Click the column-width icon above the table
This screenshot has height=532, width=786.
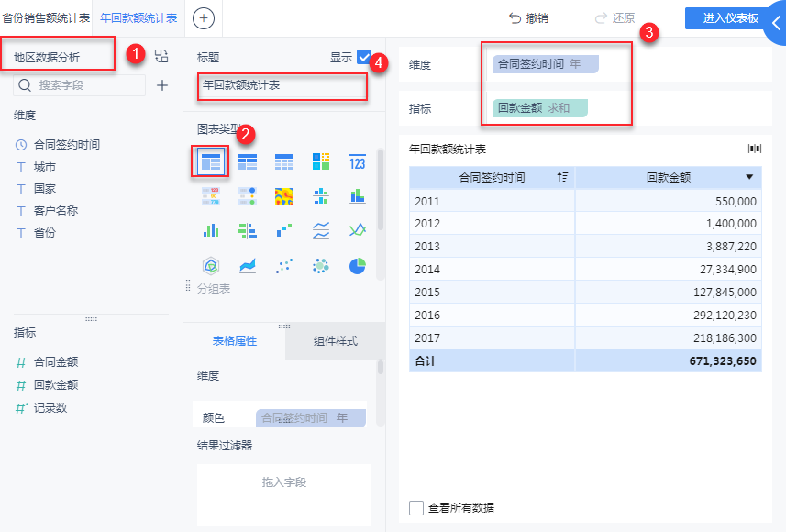pyautogui.click(x=755, y=149)
